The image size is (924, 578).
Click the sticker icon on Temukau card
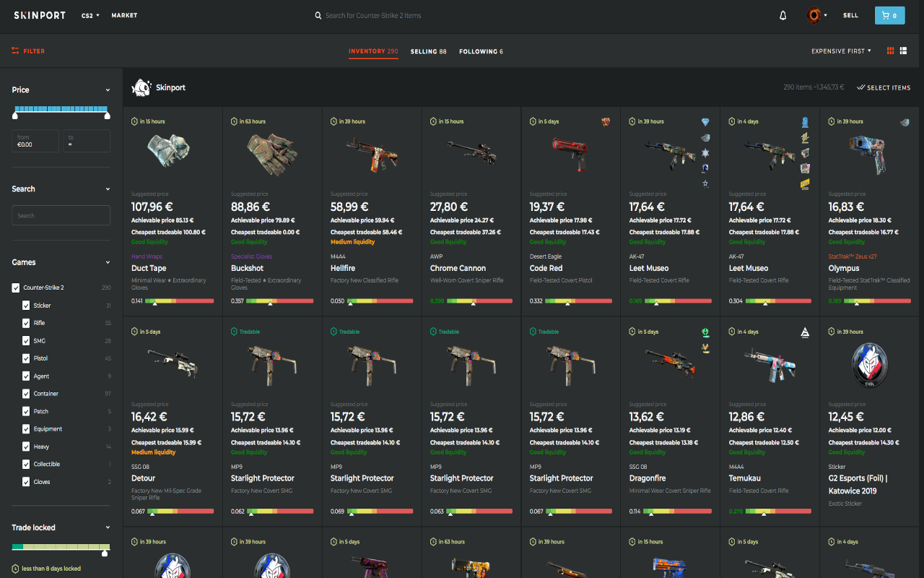tap(805, 332)
